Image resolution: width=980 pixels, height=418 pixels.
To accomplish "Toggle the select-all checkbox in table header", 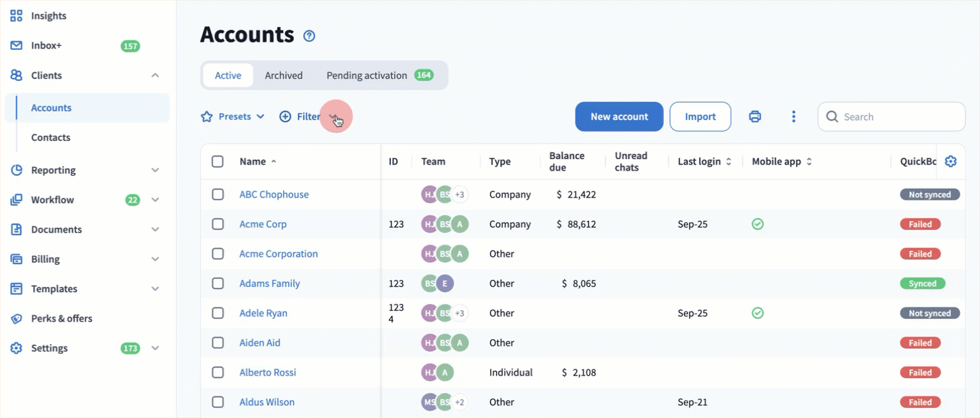I will pyautogui.click(x=218, y=162).
